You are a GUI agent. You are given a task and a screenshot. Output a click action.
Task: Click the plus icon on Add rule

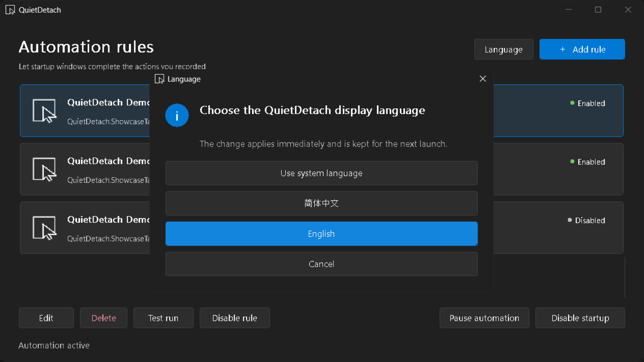coord(563,49)
